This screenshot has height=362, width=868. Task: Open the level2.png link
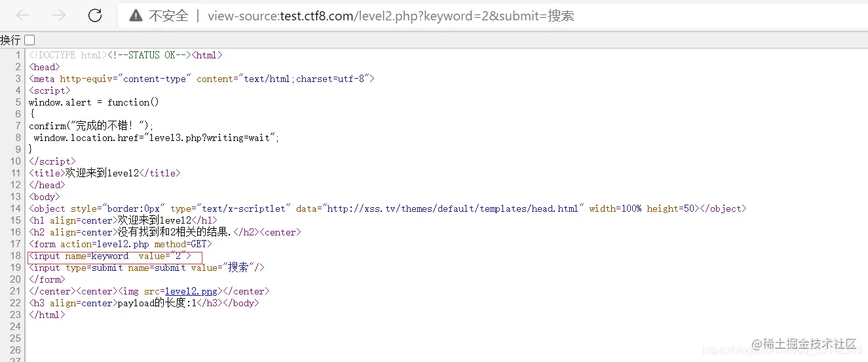pyautogui.click(x=191, y=291)
